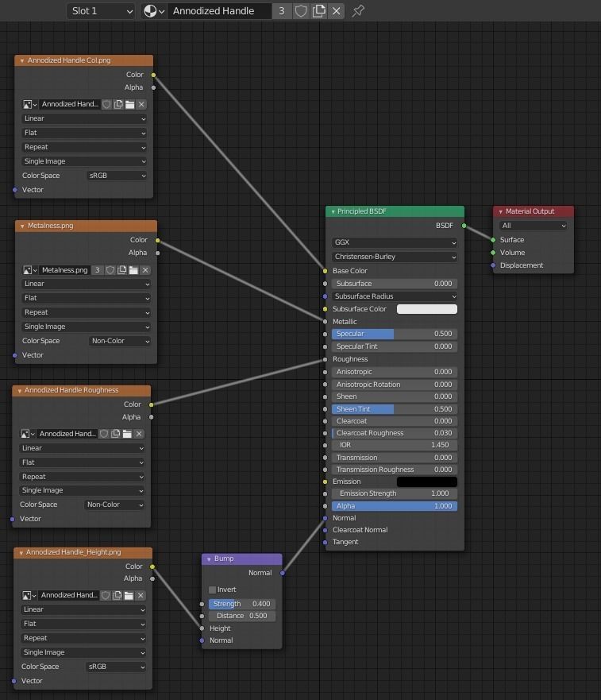Collapse the Annodized Handle_Height.png node

click(21, 553)
